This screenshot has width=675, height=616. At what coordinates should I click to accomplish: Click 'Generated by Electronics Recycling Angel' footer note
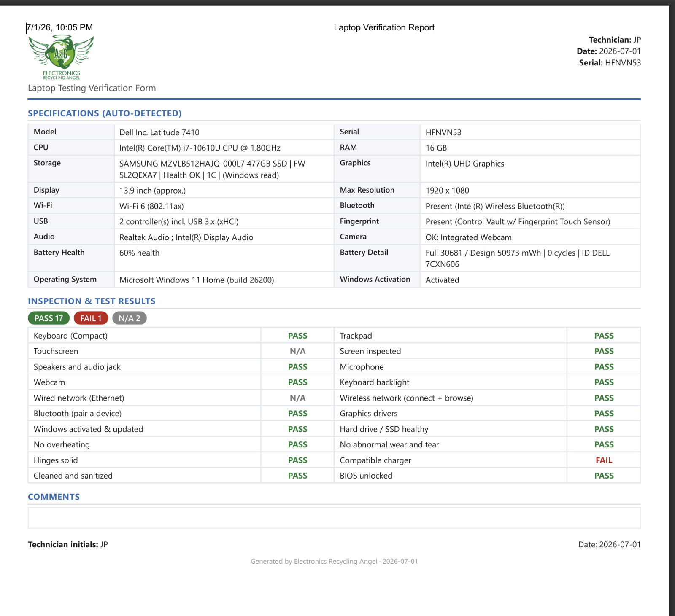pos(334,562)
